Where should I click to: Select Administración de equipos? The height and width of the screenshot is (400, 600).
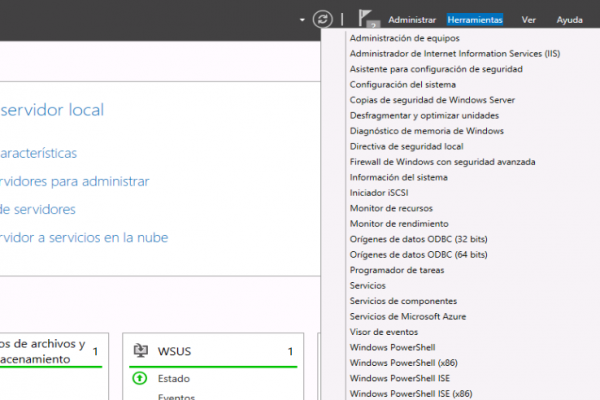404,38
